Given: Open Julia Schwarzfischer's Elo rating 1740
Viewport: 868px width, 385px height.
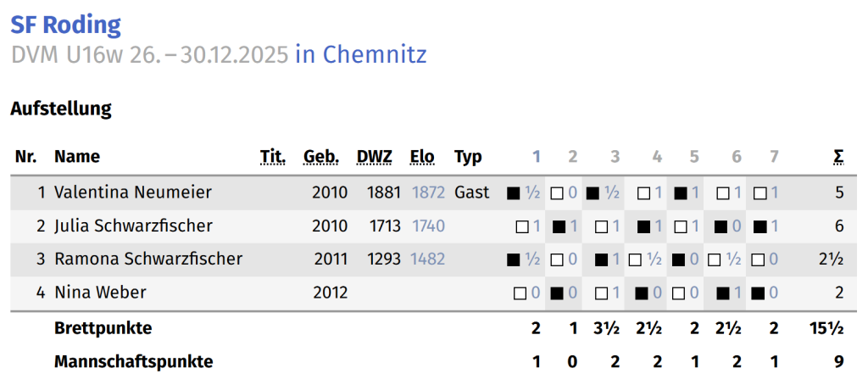Looking at the screenshot, I should pos(428,226).
